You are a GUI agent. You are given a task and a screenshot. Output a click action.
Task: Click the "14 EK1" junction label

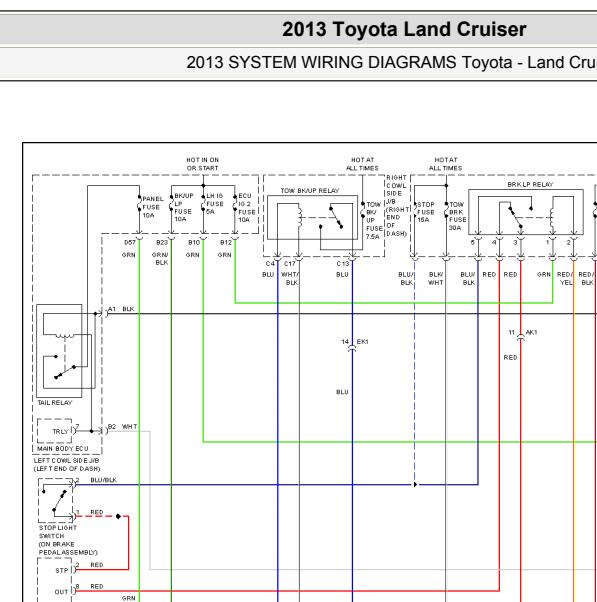coord(355,342)
